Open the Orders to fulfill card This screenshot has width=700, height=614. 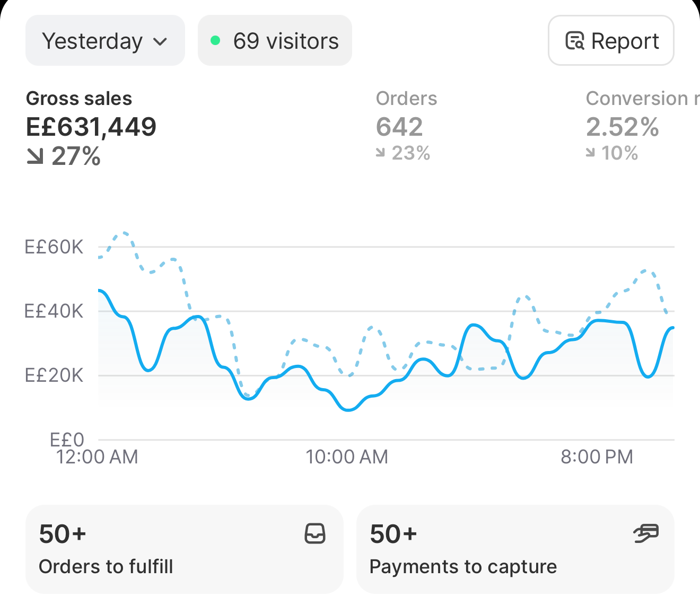185,549
